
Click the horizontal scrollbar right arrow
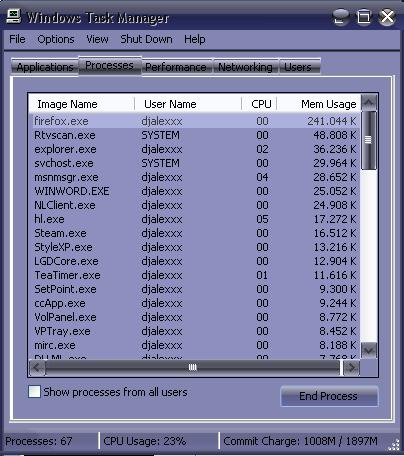tap(351, 368)
